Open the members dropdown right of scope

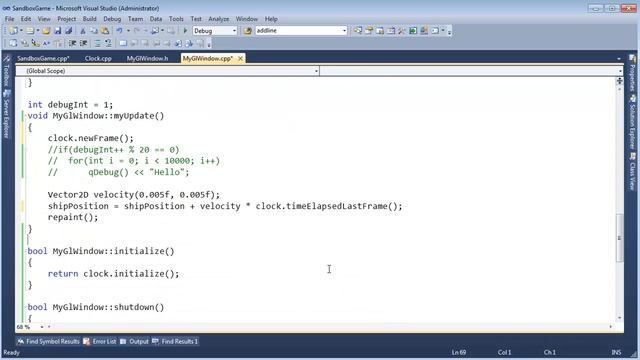pyautogui.click(x=620, y=71)
